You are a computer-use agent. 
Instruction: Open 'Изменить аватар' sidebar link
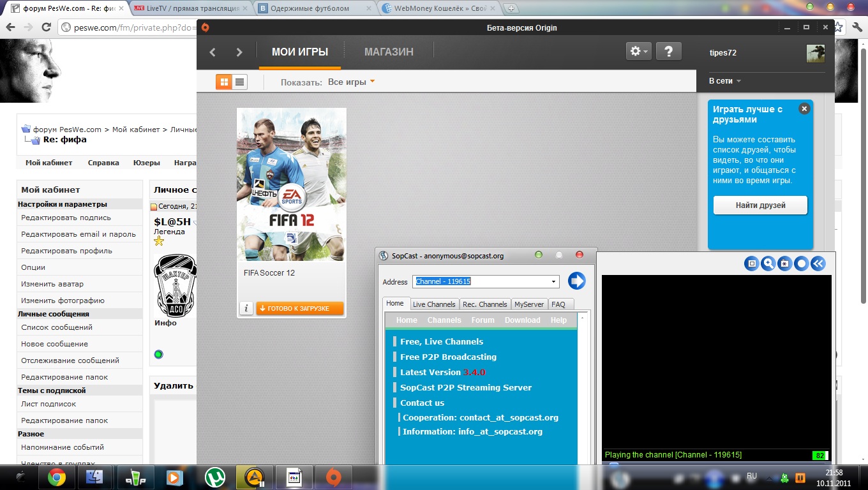pyautogui.click(x=52, y=284)
